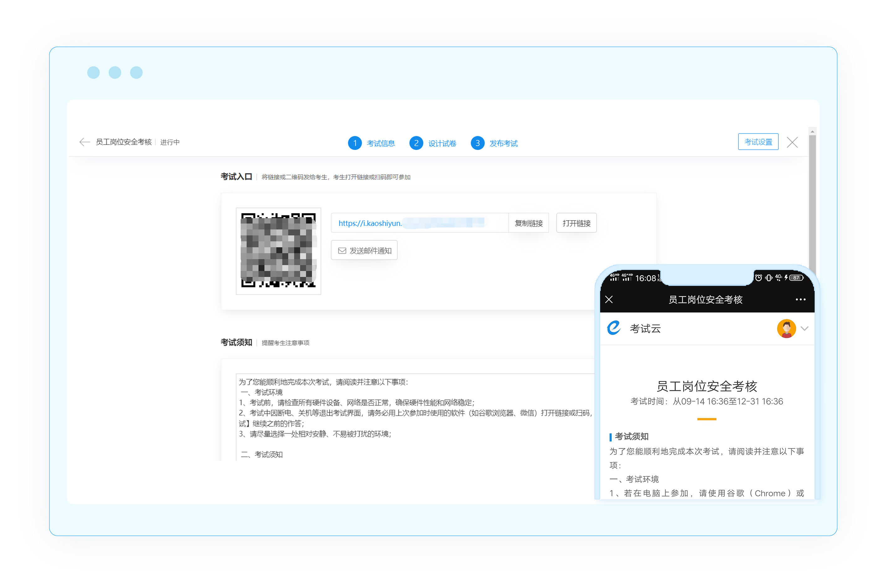The image size is (887, 588).
Task: Switch to 考试信息 step tab
Action: (381, 144)
